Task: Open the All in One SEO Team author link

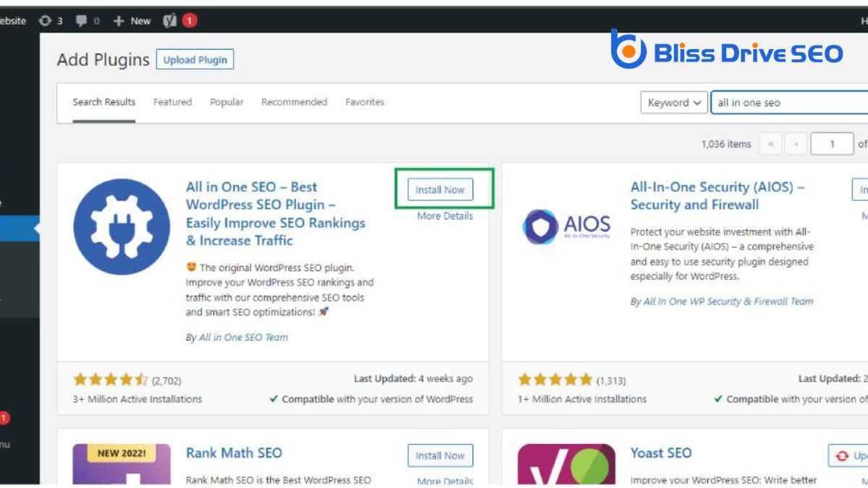Action: coord(243,337)
